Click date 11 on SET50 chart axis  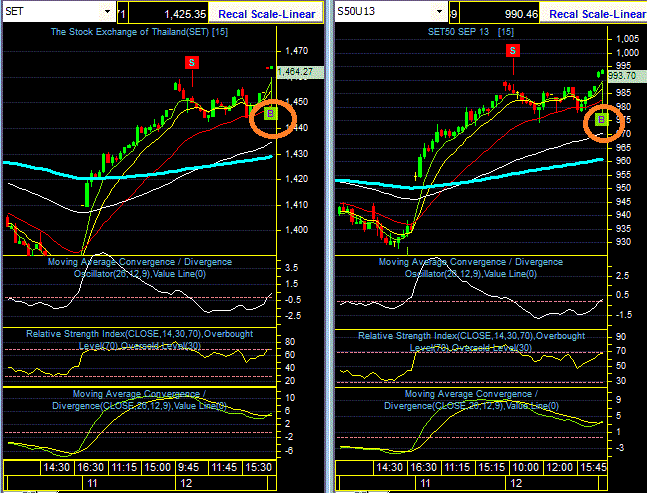[425, 483]
